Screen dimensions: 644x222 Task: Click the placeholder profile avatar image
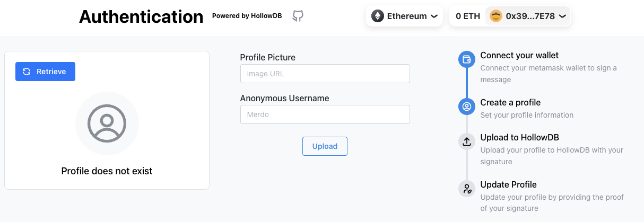(x=107, y=123)
